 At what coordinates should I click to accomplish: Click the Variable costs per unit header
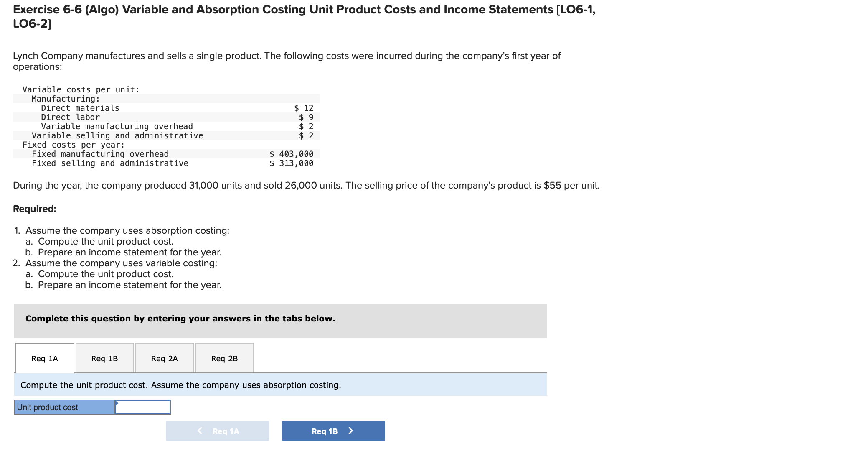pyautogui.click(x=81, y=89)
